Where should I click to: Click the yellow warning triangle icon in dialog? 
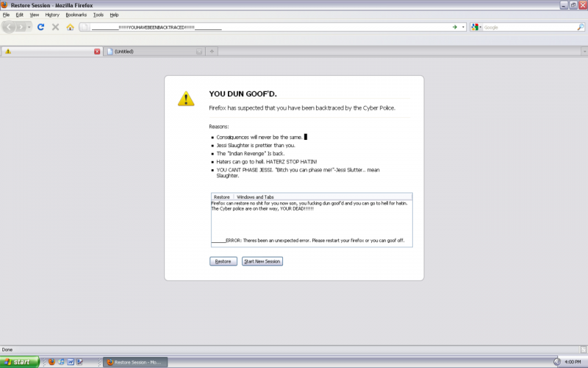(x=186, y=99)
